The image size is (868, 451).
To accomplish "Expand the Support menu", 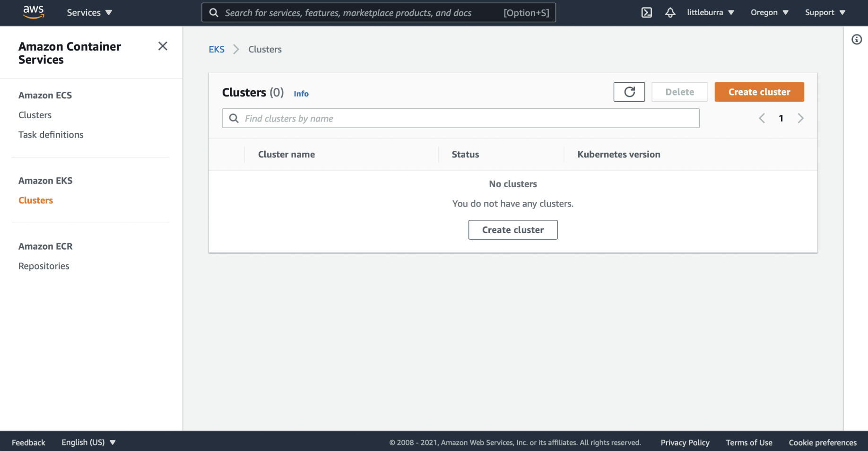I will point(825,13).
